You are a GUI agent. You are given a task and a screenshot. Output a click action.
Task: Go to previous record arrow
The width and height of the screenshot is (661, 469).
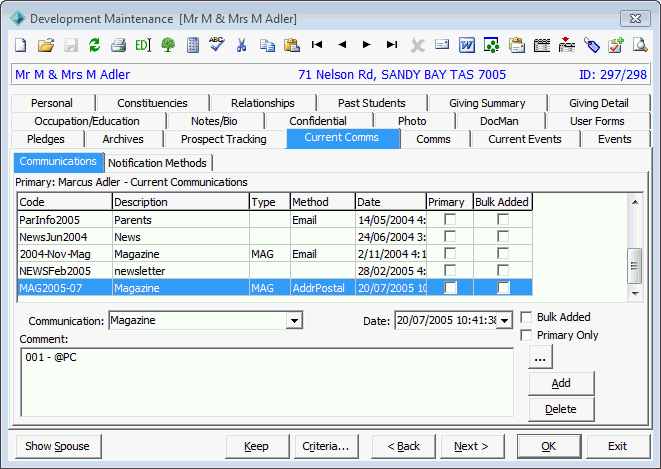(342, 44)
